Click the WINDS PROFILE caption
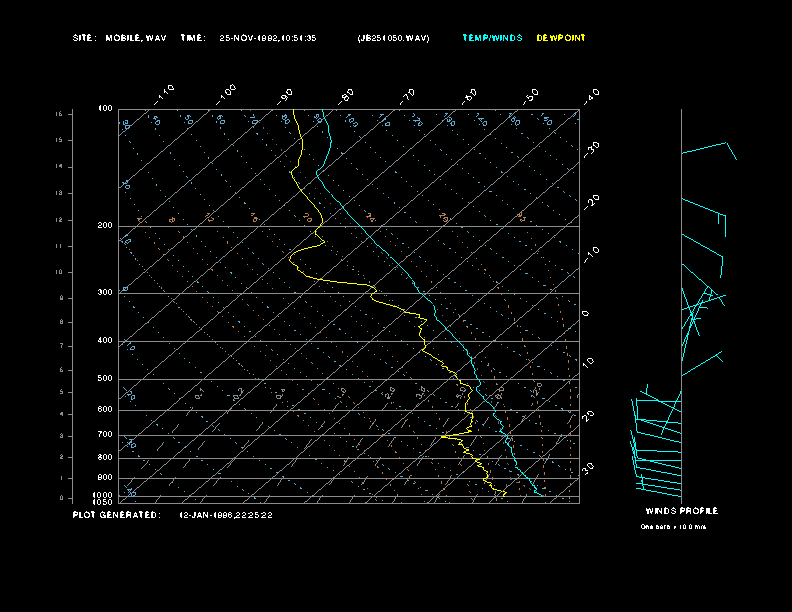Screen dimensions: 792x612 [681, 511]
